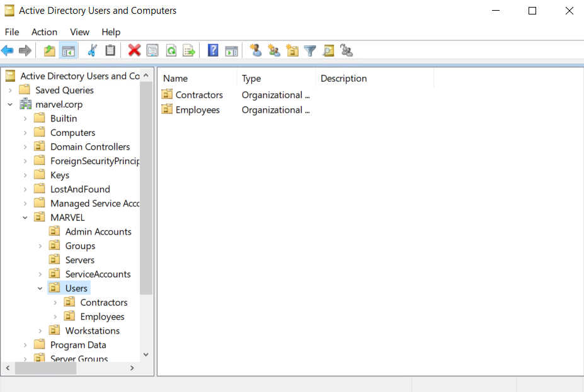
Task: Select Keys container in tree
Action: [60, 175]
